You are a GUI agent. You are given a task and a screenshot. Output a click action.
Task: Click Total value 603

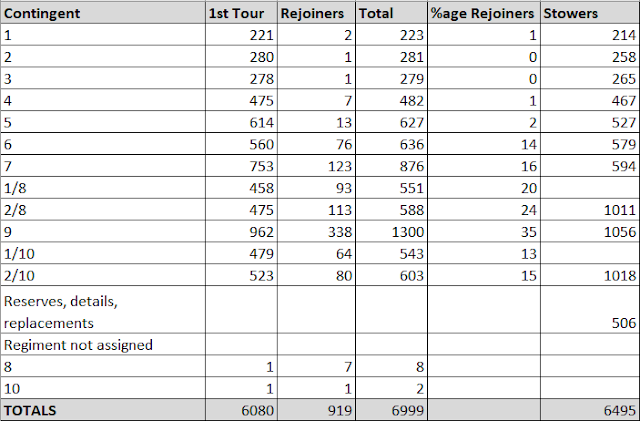[x=411, y=276]
